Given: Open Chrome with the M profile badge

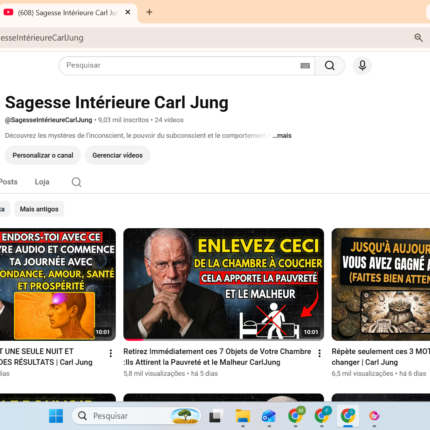Looking at the screenshot, I should tap(296, 415).
